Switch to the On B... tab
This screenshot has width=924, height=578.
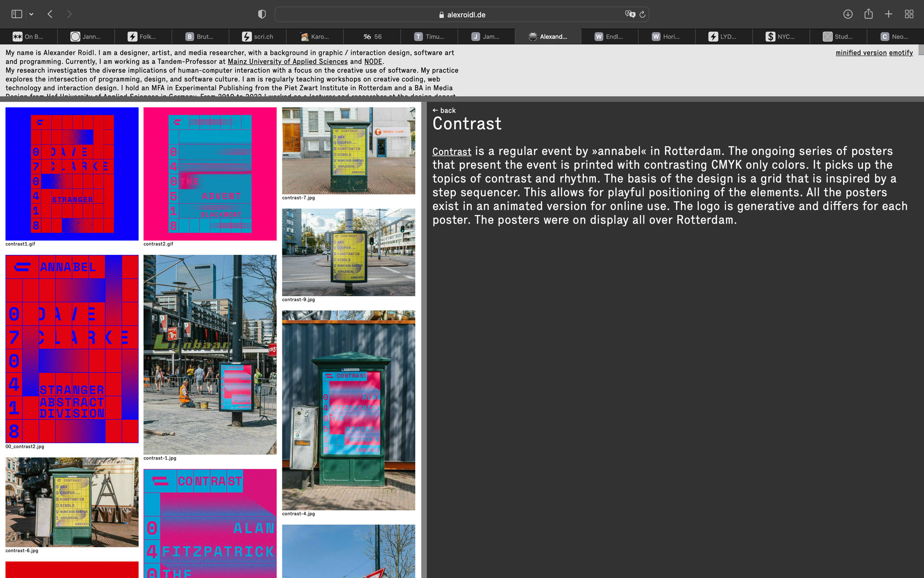28,37
